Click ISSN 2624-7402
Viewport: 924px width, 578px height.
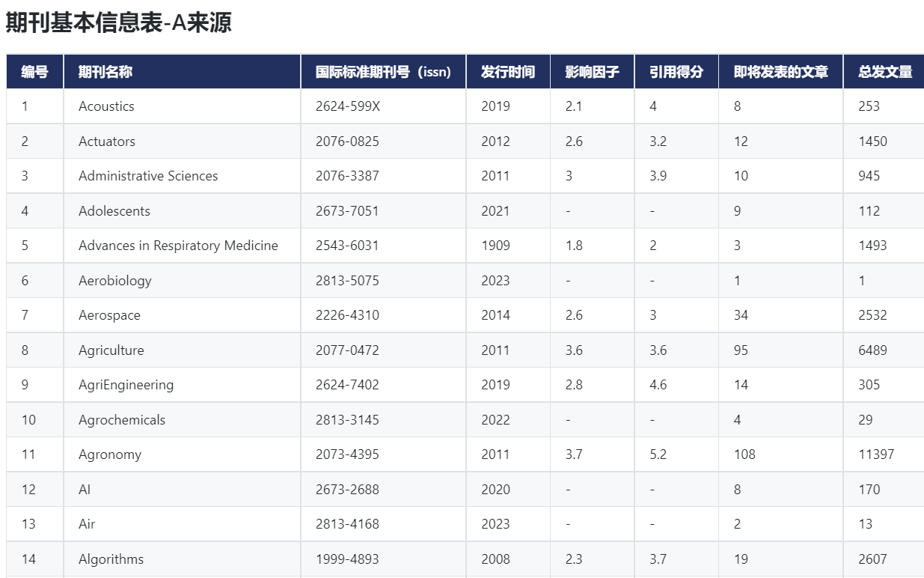point(347,385)
